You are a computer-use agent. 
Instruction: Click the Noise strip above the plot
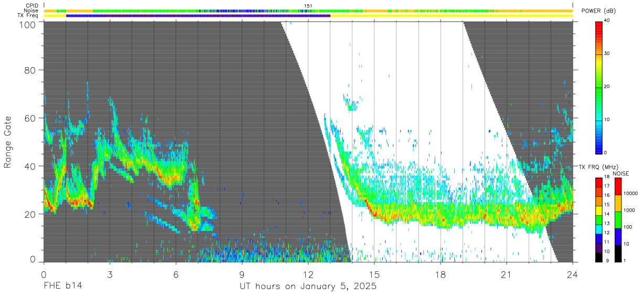308,10
